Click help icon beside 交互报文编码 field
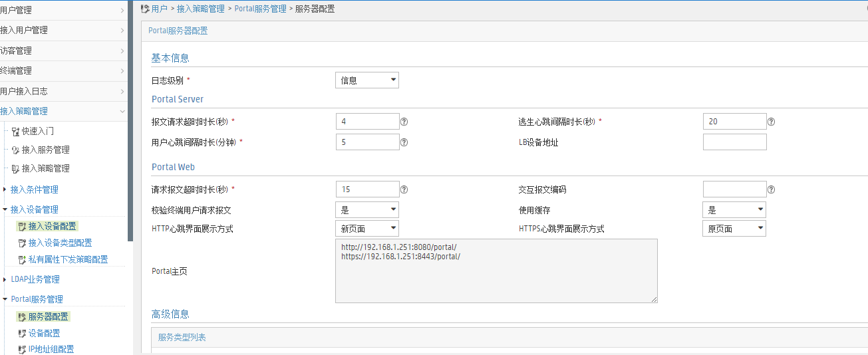The height and width of the screenshot is (355, 868). click(x=772, y=189)
